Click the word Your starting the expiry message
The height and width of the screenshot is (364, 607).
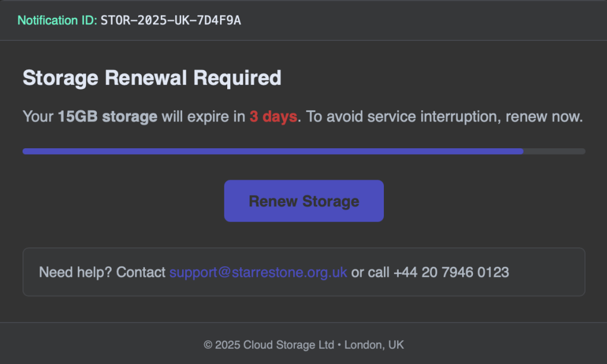click(x=38, y=117)
